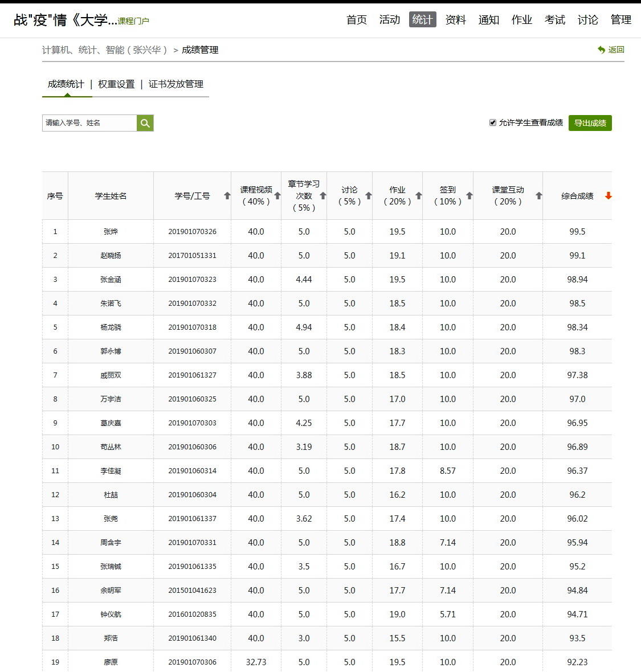Open the 考试 menu item
Screen dimensions: 641x672
click(x=554, y=19)
